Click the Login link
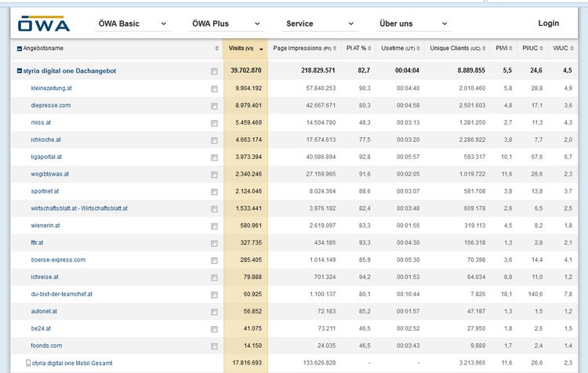Viewport: 588px width, 373px height. click(548, 24)
